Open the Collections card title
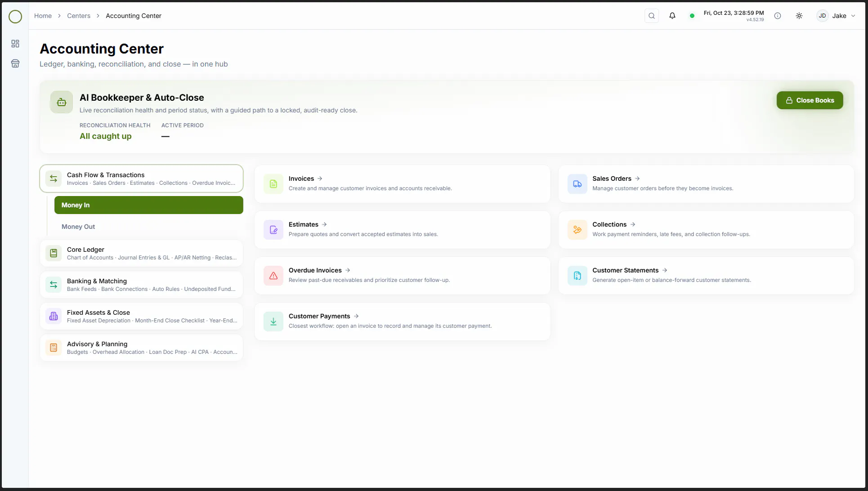This screenshot has height=491, width=868. point(609,224)
